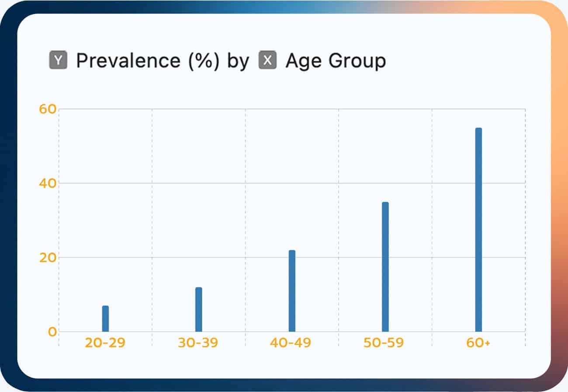Click the Y axis badge icon
Image resolution: width=568 pixels, height=392 pixels.
click(58, 61)
